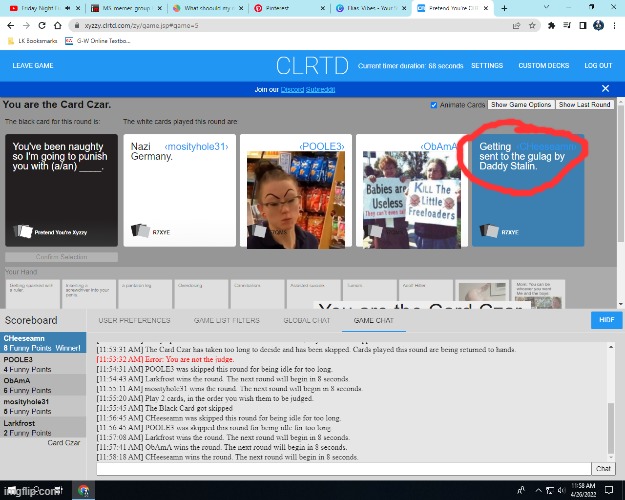Image resolution: width=625 pixels, height=500 pixels.
Task: Open Chrome from the Windows taskbar
Action: point(86,491)
